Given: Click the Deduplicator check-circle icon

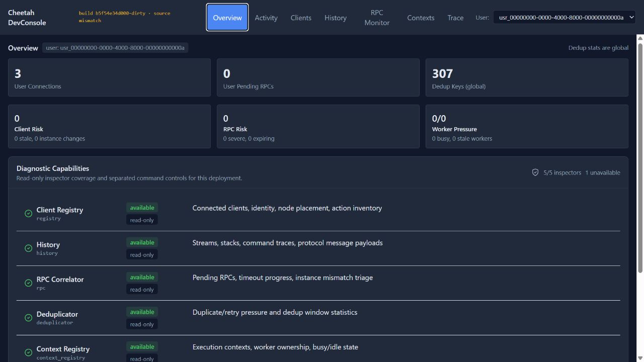Looking at the screenshot, I should point(29,317).
